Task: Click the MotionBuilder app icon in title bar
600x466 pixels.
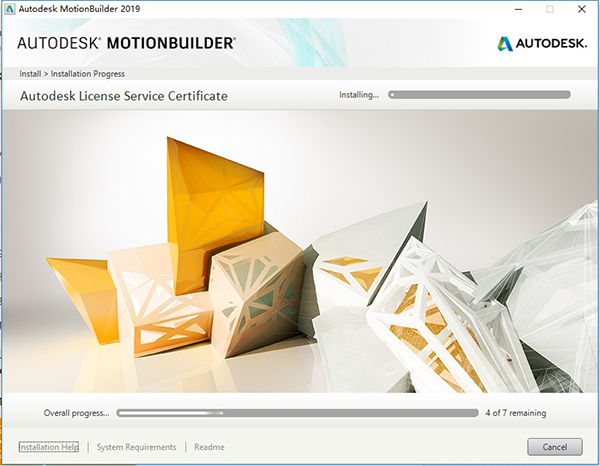Action: click(x=9, y=8)
